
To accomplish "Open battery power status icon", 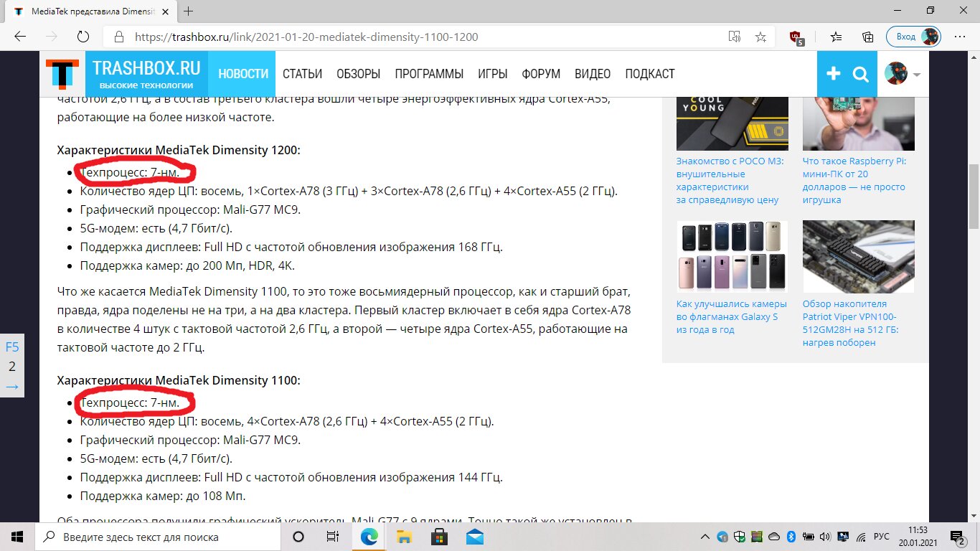I will pyautogui.click(x=809, y=537).
